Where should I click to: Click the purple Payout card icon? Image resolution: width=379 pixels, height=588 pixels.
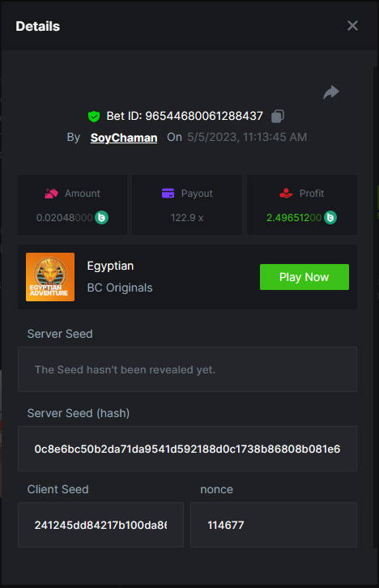tap(168, 194)
